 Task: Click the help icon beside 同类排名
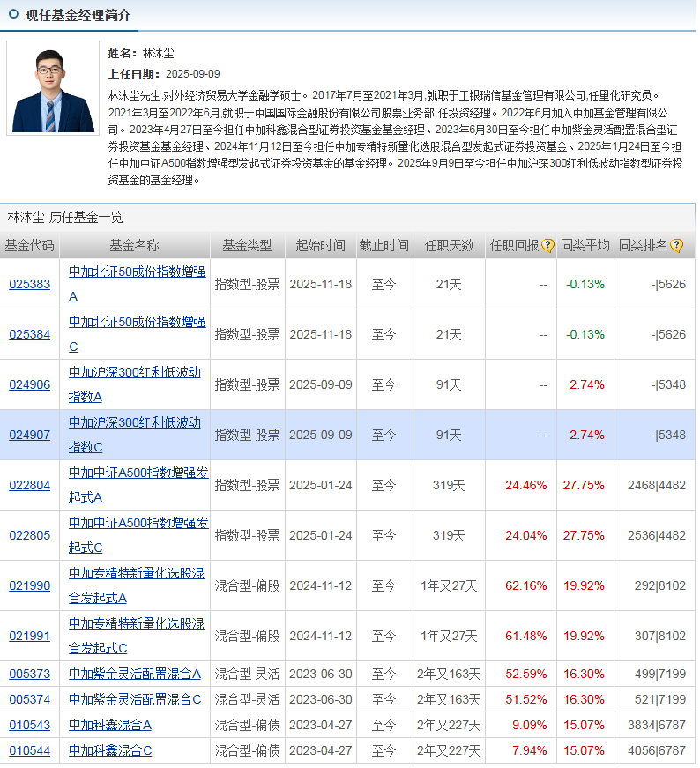pos(676,245)
